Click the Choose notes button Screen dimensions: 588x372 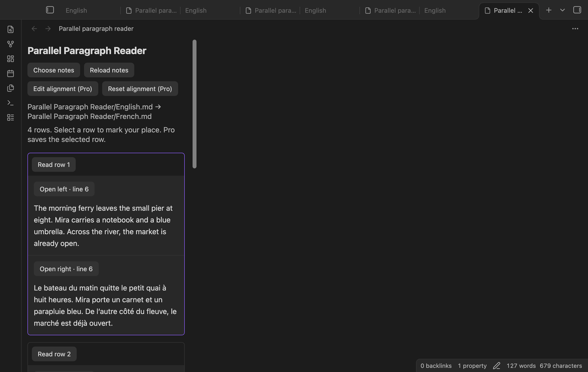coord(54,70)
